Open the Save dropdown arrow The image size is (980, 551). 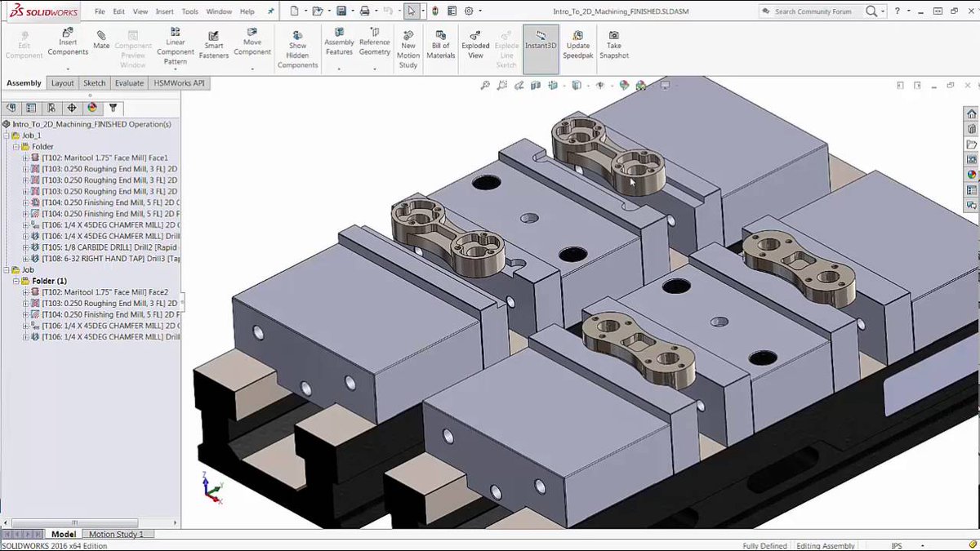tap(351, 11)
